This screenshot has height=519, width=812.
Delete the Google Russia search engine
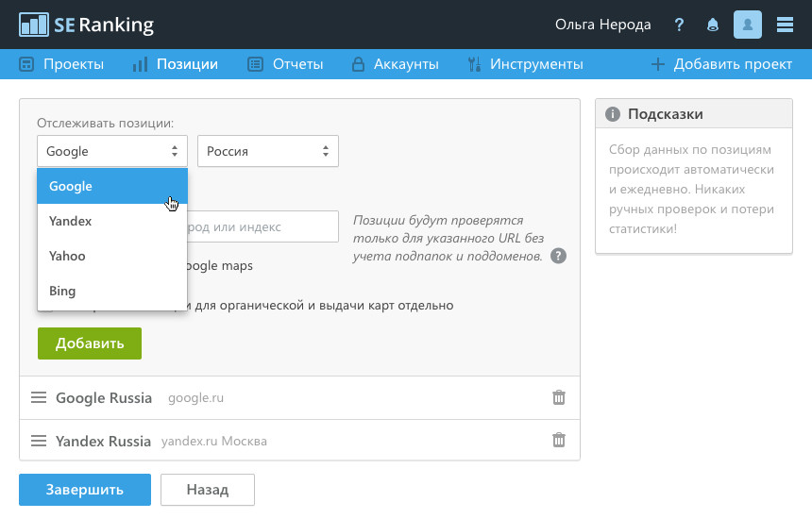point(559,397)
